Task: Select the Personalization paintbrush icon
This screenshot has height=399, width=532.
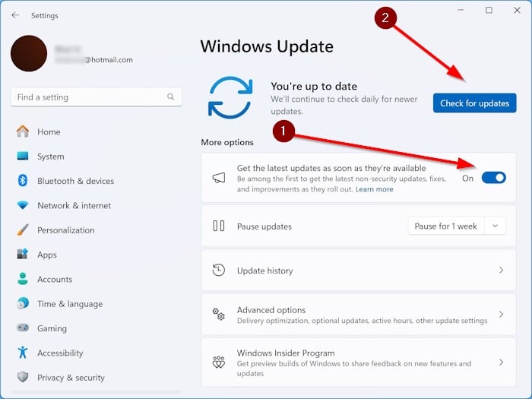Action: (23, 230)
